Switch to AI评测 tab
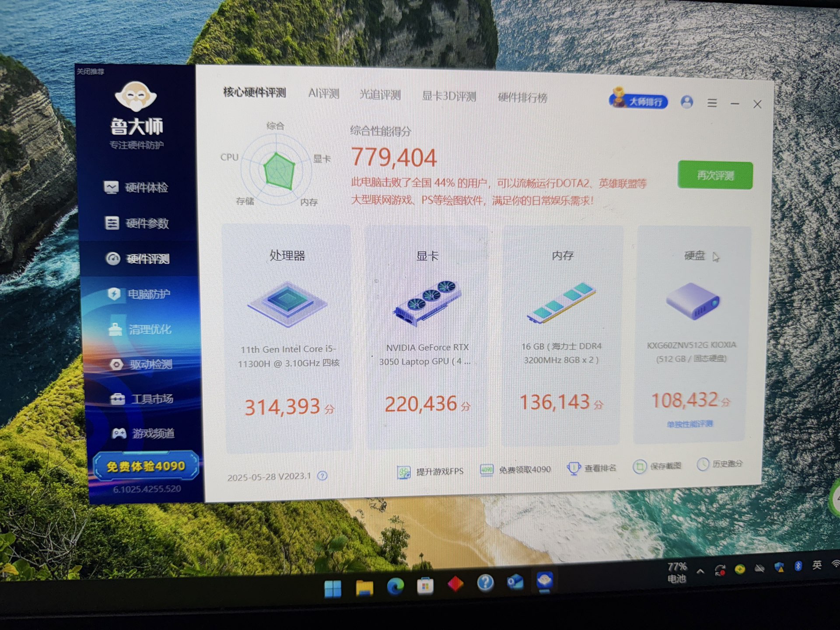 (x=324, y=94)
